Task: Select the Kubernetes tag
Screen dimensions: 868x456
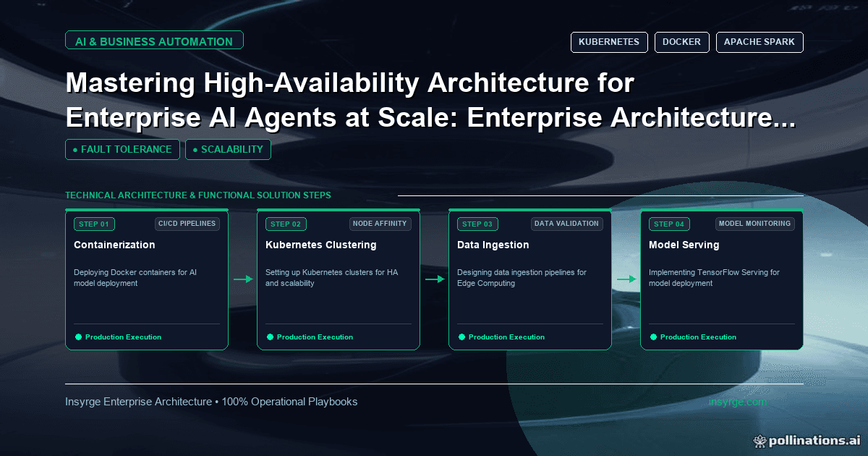Action: (609, 42)
